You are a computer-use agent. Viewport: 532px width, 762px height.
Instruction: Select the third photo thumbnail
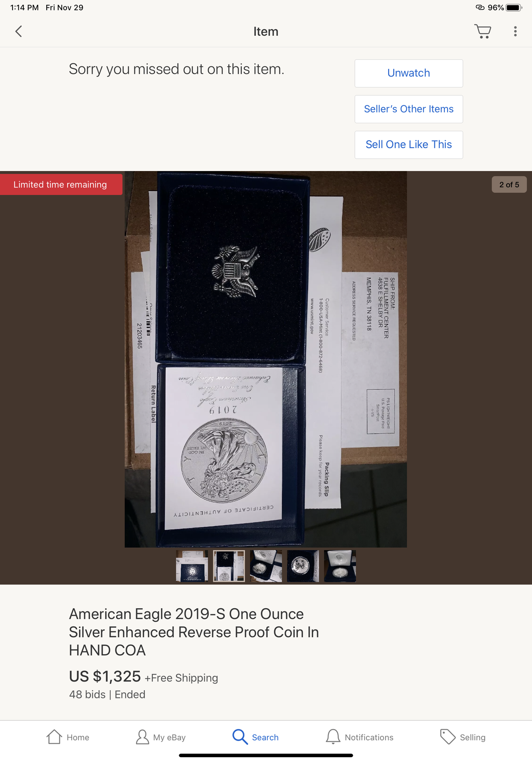point(266,566)
